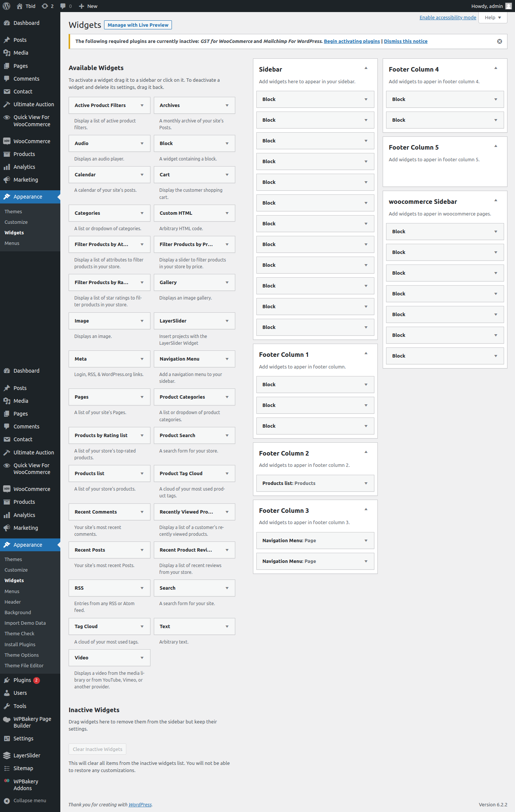Collapse the Footer Column 4 panel

click(x=495, y=68)
